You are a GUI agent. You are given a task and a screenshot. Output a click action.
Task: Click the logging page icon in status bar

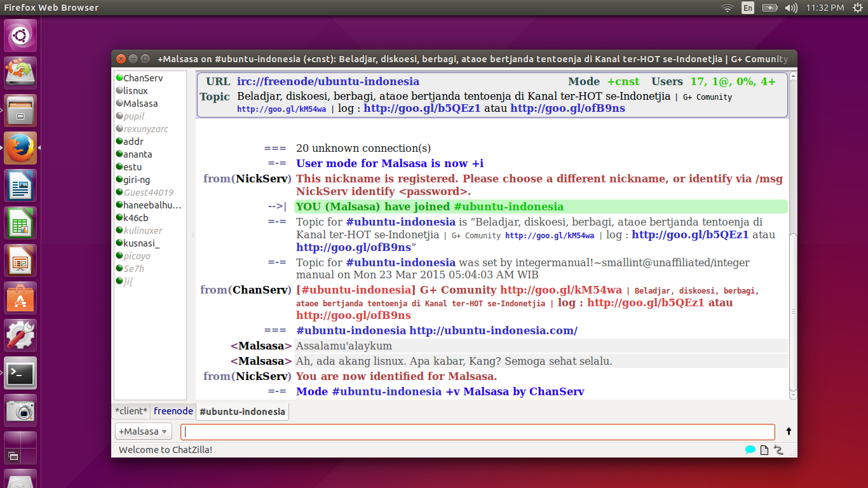tap(764, 450)
